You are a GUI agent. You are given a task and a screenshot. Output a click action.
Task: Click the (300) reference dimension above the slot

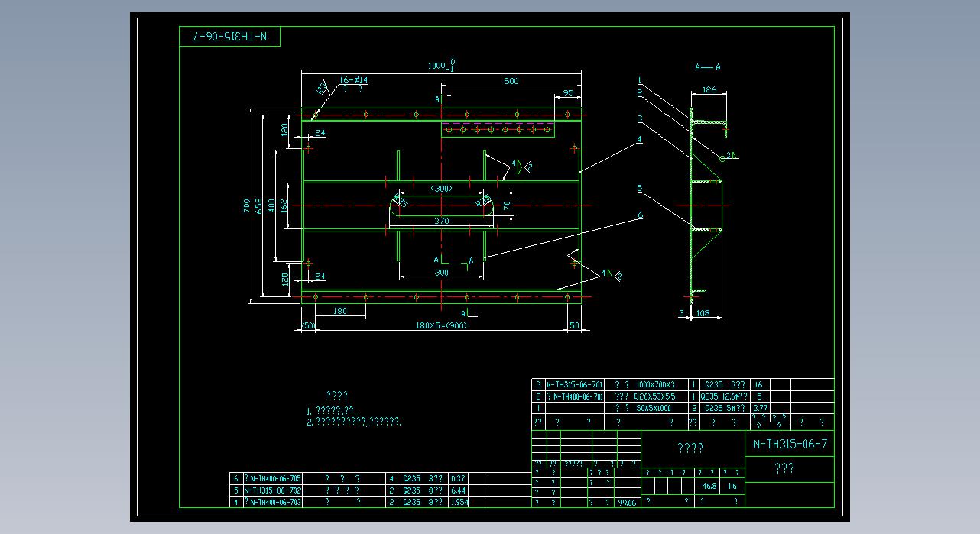[x=441, y=188]
